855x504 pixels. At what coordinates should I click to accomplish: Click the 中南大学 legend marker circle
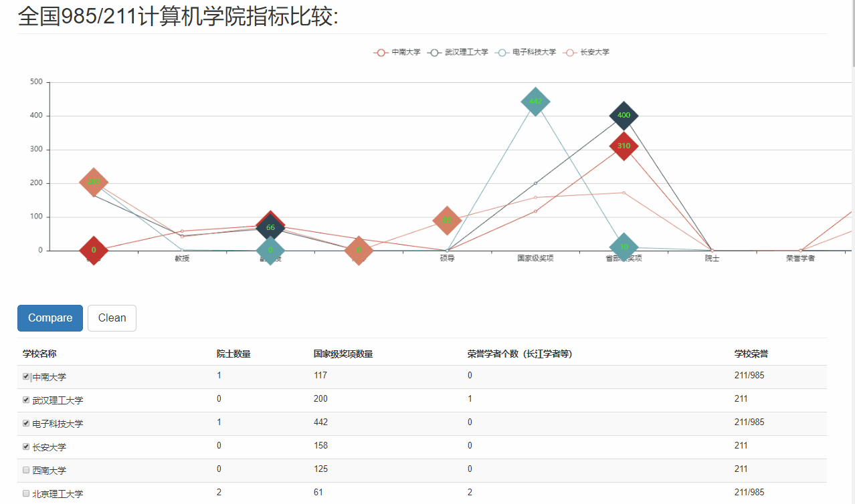tap(380, 51)
